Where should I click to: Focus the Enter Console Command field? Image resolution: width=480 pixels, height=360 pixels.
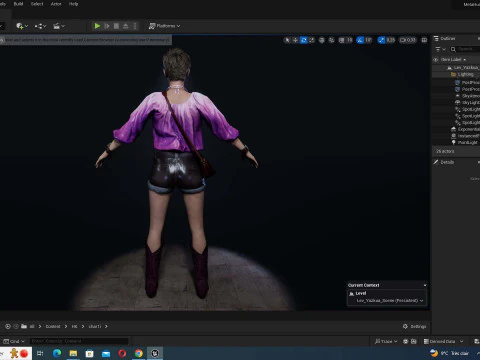pos(79,341)
